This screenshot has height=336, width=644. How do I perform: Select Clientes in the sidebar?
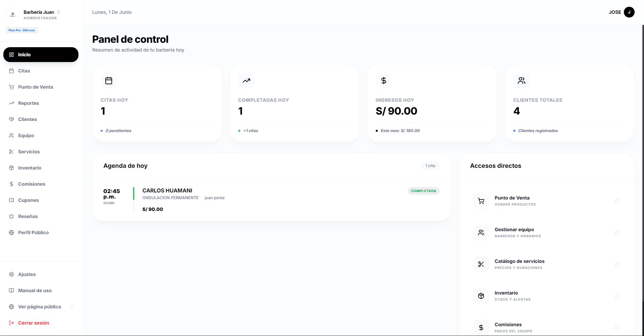tap(41, 119)
